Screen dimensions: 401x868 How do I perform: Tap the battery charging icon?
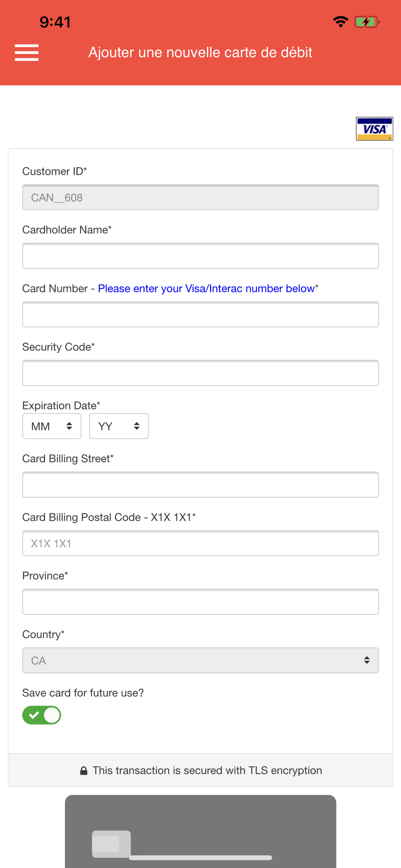click(367, 22)
